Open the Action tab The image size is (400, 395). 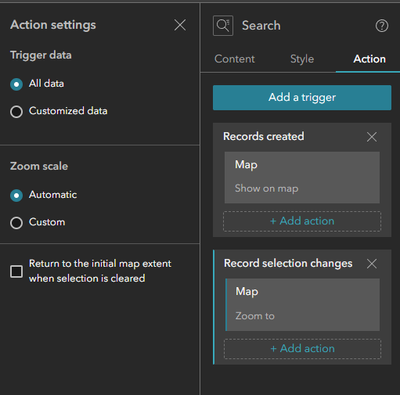(369, 59)
